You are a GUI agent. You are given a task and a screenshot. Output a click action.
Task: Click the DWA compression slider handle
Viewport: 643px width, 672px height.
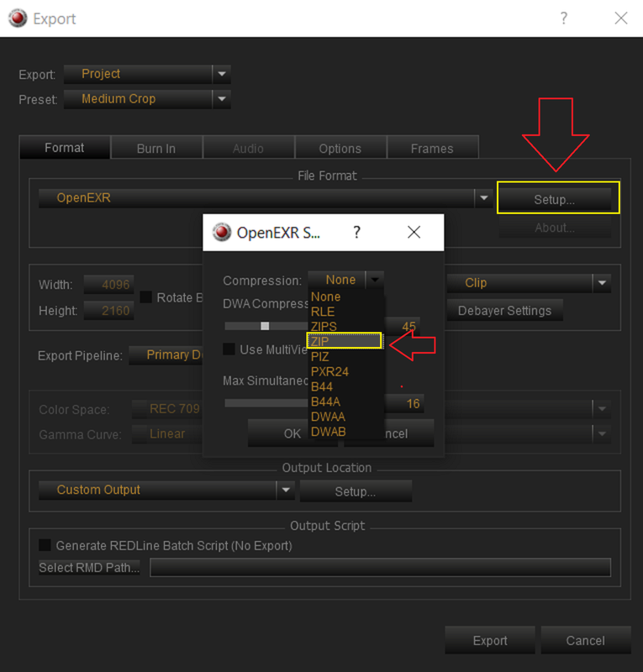tap(265, 326)
